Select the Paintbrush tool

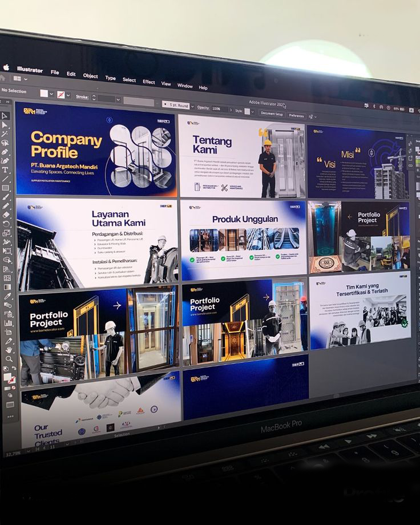5,197
